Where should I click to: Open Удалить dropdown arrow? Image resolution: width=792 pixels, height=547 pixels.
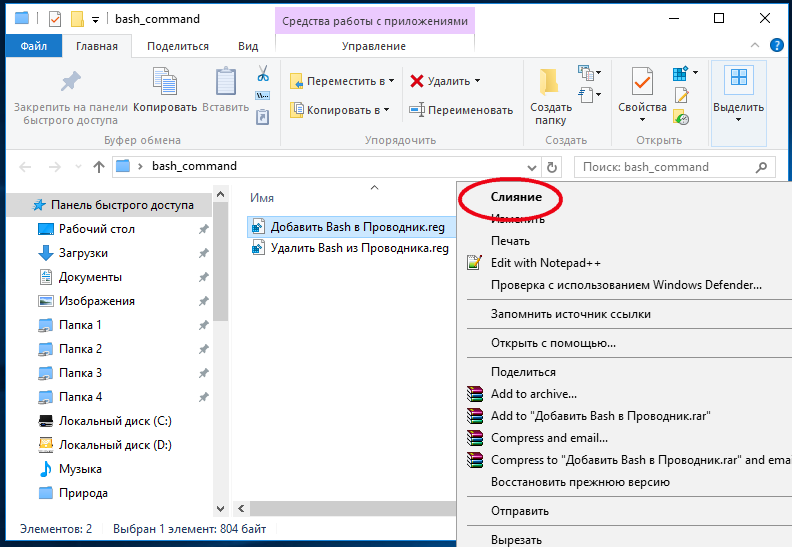pos(477,81)
